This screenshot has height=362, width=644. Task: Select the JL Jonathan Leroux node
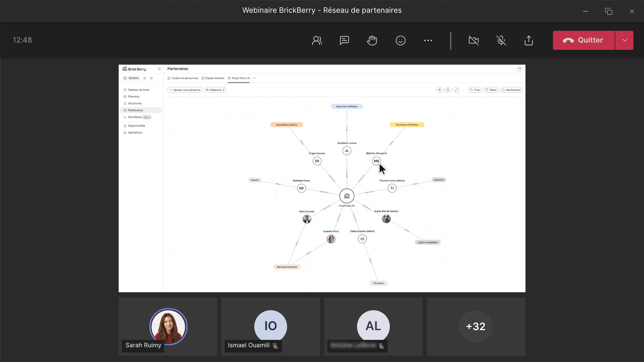[x=347, y=151]
